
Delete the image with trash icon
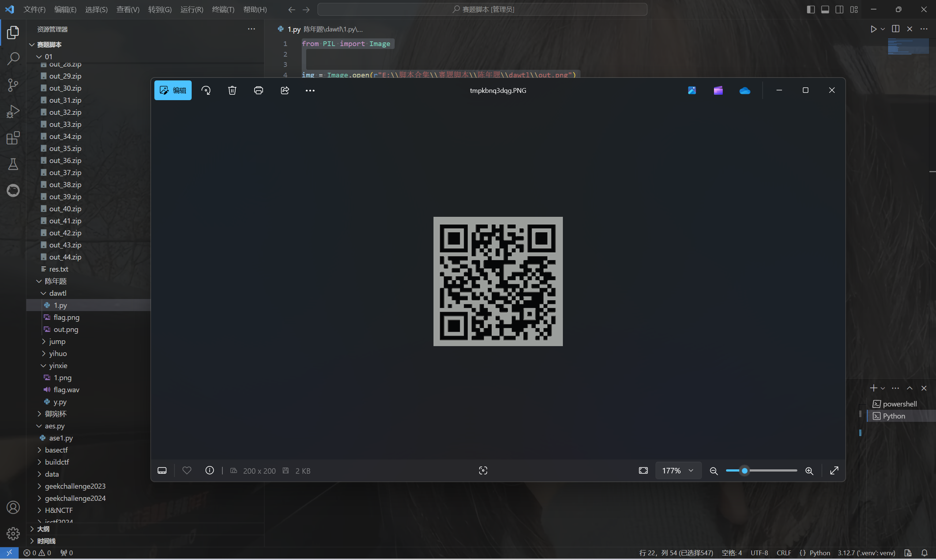point(232,90)
